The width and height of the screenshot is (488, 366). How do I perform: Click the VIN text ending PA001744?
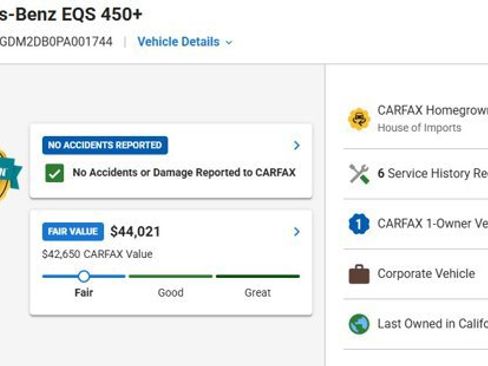(56, 42)
